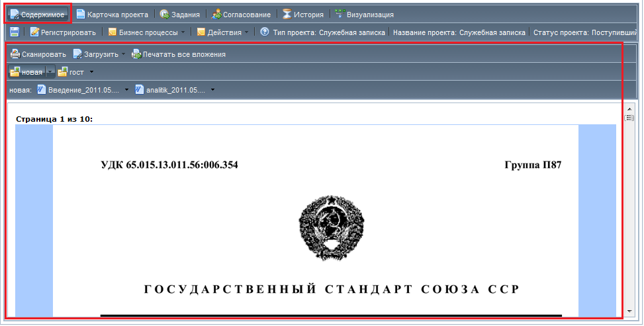Viewport: 644px width, 326px height.
Task: Expand the Введение_2011.05 file arrow
Action: (x=126, y=89)
